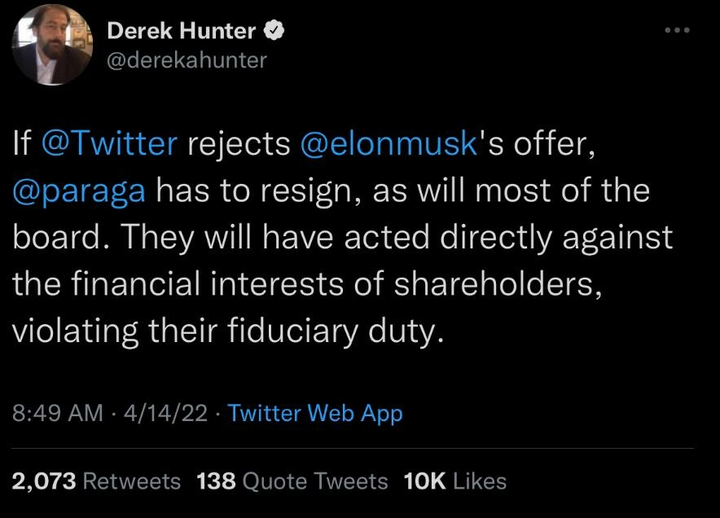Open the @Twitter mention link

[x=110, y=144]
